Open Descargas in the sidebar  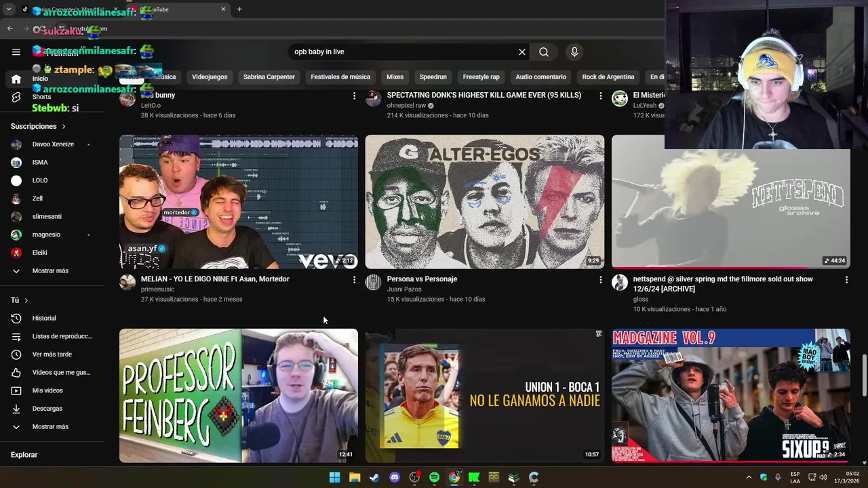tap(47, 409)
